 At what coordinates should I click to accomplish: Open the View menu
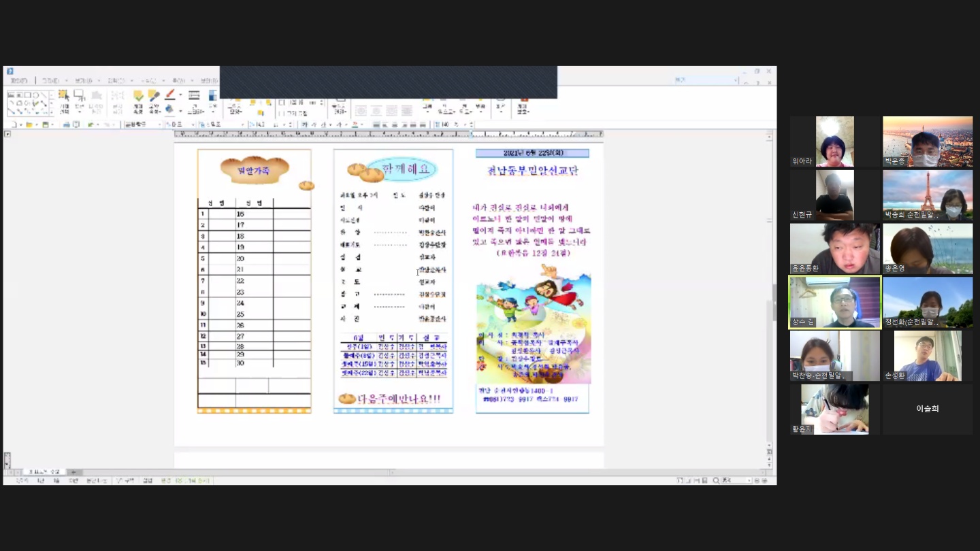[84, 80]
